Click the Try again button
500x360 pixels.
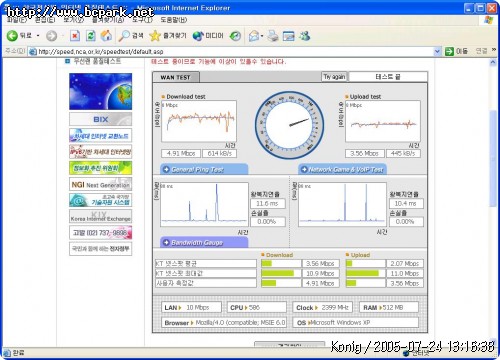pyautogui.click(x=334, y=77)
